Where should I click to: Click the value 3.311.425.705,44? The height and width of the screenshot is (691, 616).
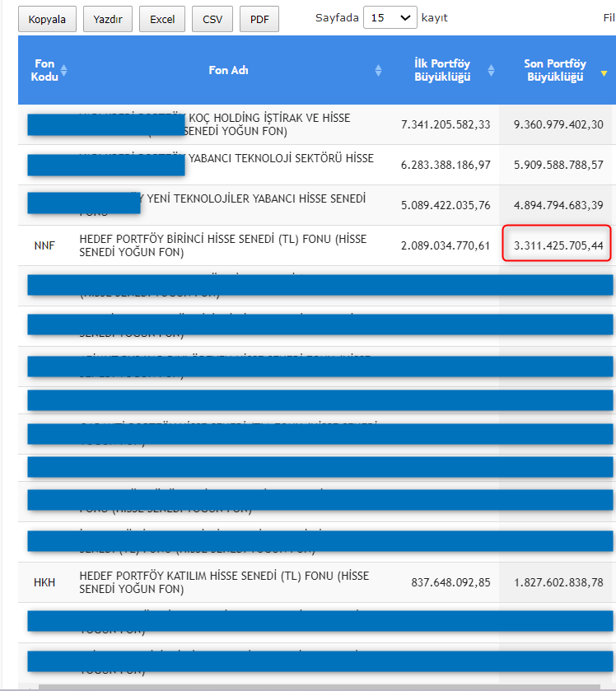click(x=558, y=245)
